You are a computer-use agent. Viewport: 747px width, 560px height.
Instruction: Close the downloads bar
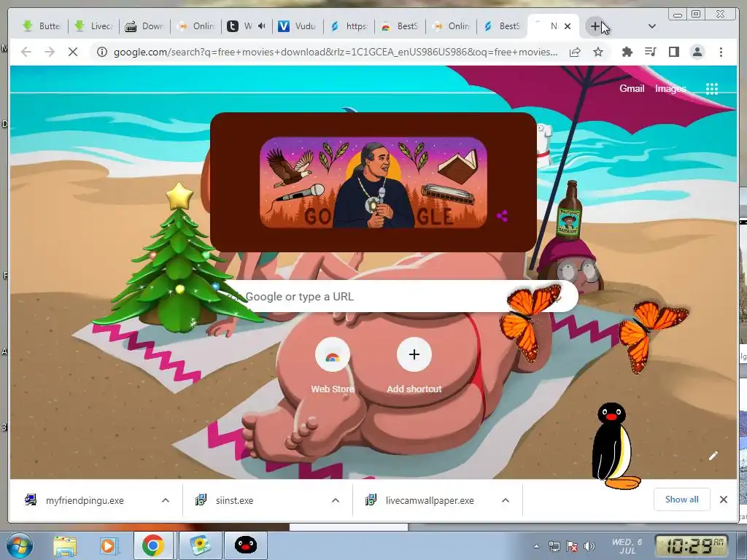724,499
